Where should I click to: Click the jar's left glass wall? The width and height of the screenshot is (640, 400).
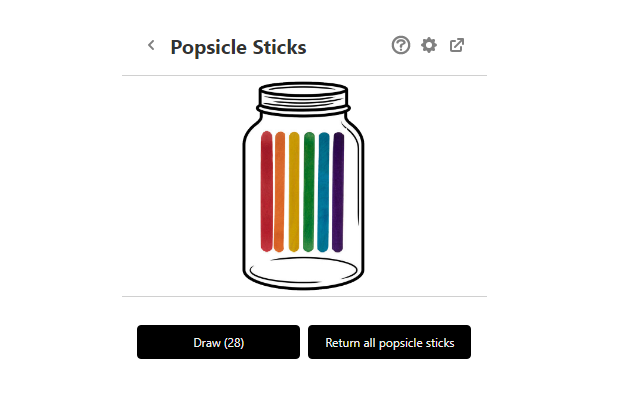pyautogui.click(x=245, y=200)
